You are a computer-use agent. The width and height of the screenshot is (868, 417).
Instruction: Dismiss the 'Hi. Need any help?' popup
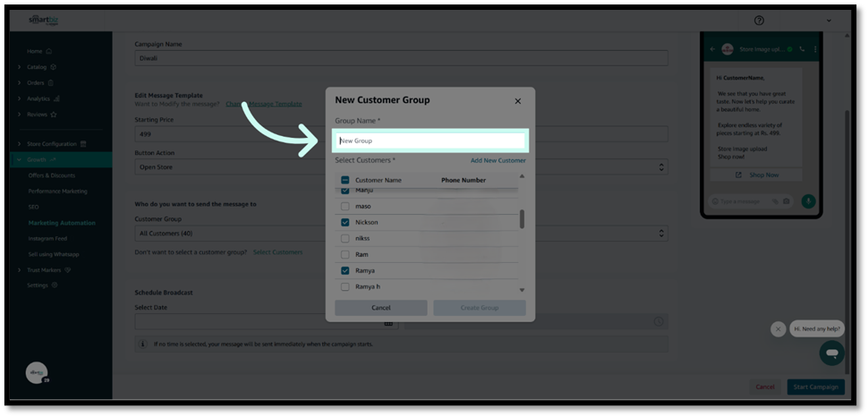[778, 329]
